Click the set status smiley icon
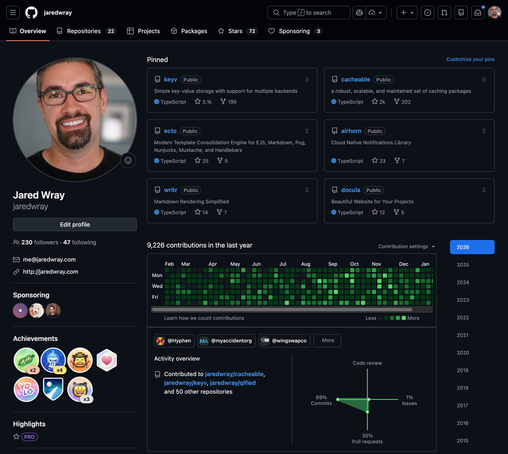 [x=128, y=161]
